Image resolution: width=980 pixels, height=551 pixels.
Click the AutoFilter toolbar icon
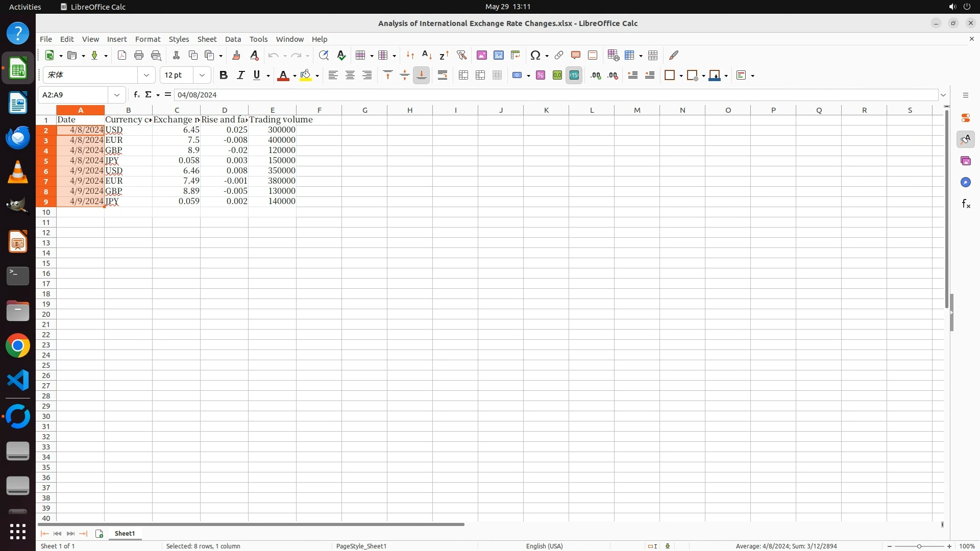coord(461,55)
